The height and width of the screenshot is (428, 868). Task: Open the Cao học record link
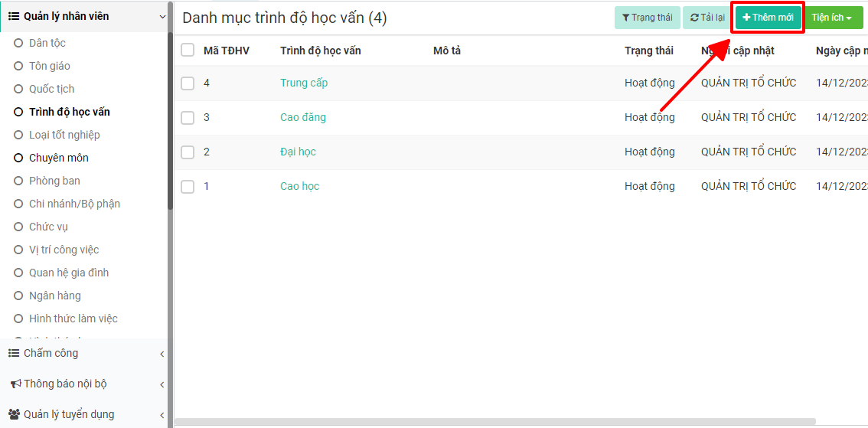(x=299, y=186)
